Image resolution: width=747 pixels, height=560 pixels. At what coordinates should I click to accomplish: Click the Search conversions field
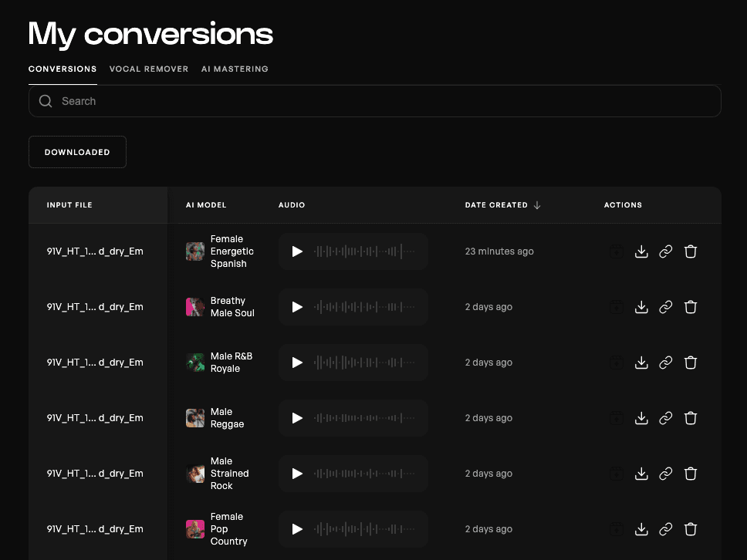[x=375, y=101]
